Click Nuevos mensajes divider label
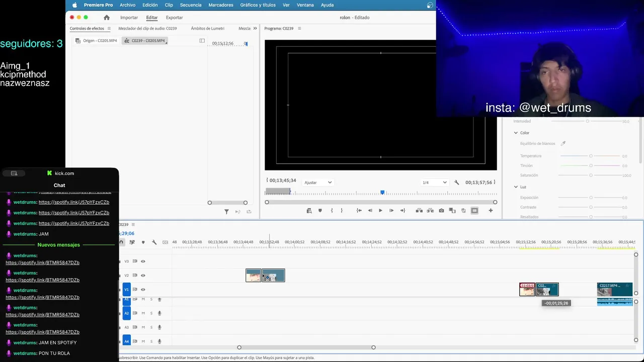The width and height of the screenshot is (644, 362). pos(59,245)
